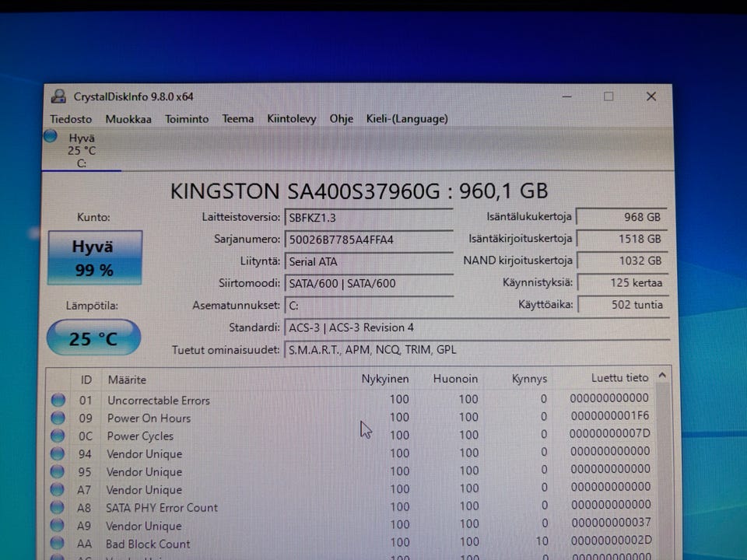This screenshot has width=747, height=560.
Task: Maximize the CrystalDiskInfo window
Action: 608,96
